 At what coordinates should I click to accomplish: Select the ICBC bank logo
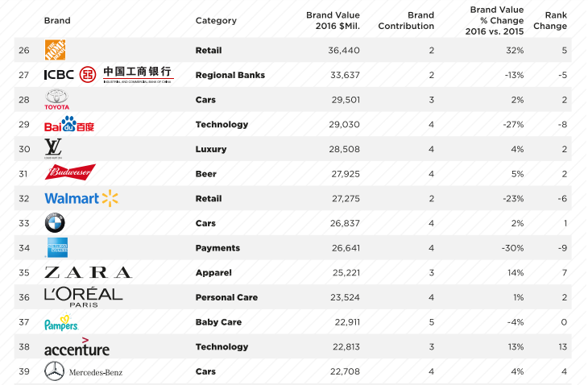(109, 75)
